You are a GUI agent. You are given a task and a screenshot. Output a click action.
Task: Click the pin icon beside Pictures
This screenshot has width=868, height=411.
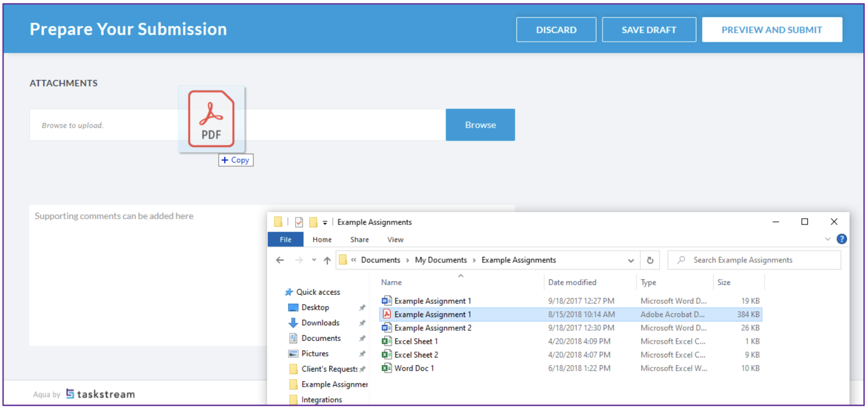(362, 354)
